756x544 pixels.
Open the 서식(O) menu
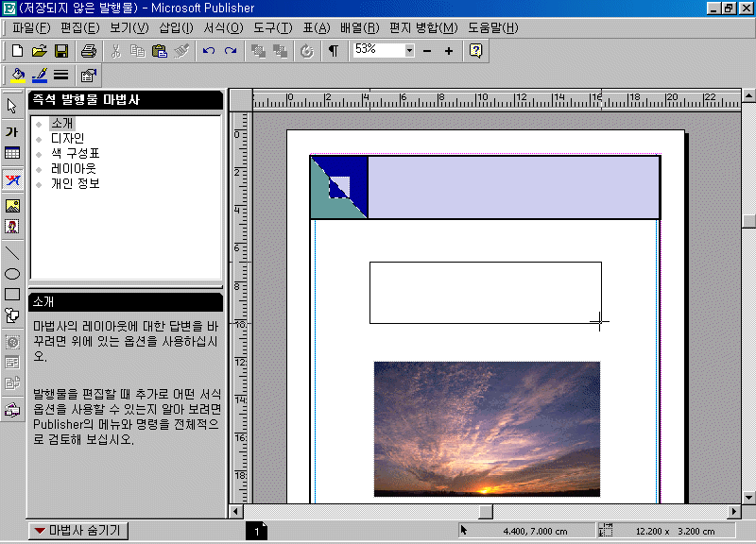[223, 28]
